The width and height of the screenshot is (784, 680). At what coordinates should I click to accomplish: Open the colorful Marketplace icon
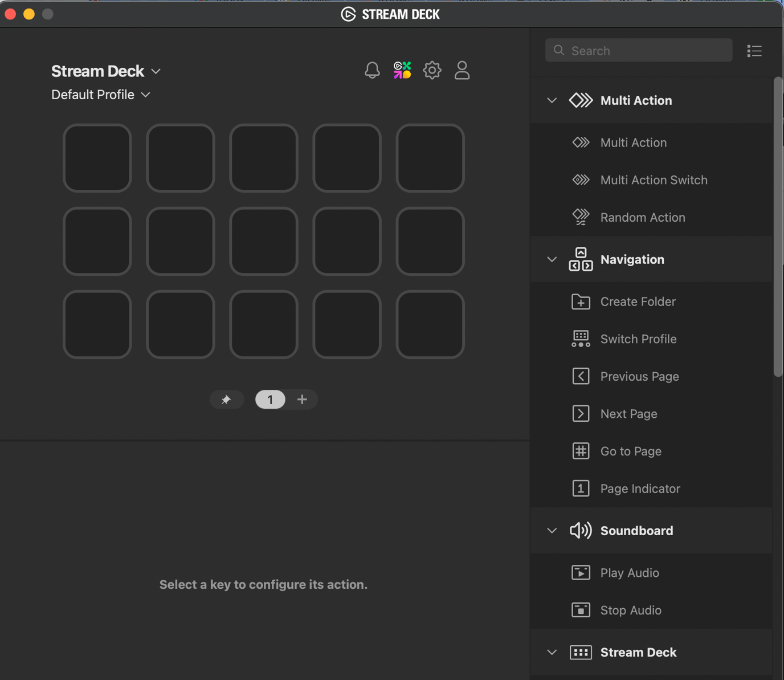tap(402, 70)
